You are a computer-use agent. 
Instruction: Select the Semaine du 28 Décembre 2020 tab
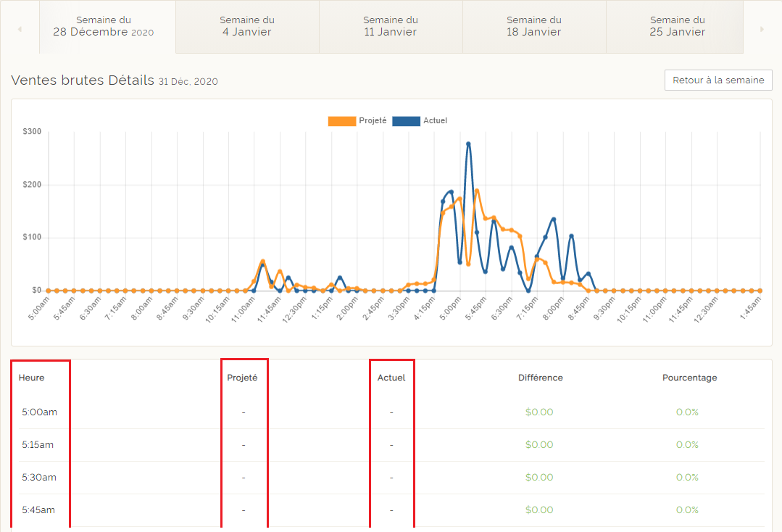click(x=103, y=26)
